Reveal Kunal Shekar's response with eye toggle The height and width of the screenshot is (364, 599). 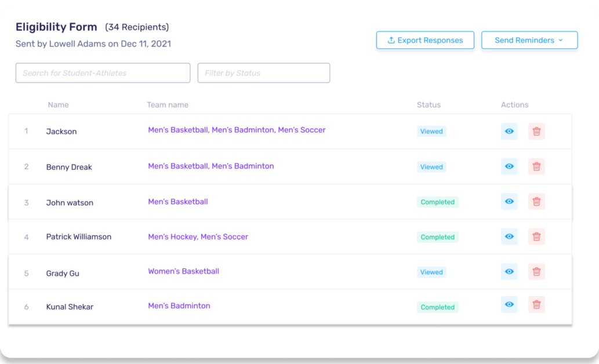tap(509, 304)
